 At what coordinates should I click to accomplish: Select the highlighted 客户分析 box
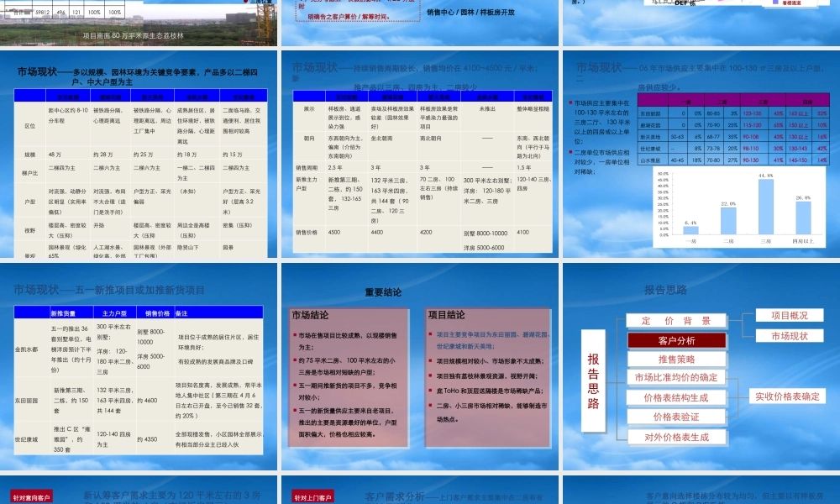pyautogui.click(x=676, y=341)
